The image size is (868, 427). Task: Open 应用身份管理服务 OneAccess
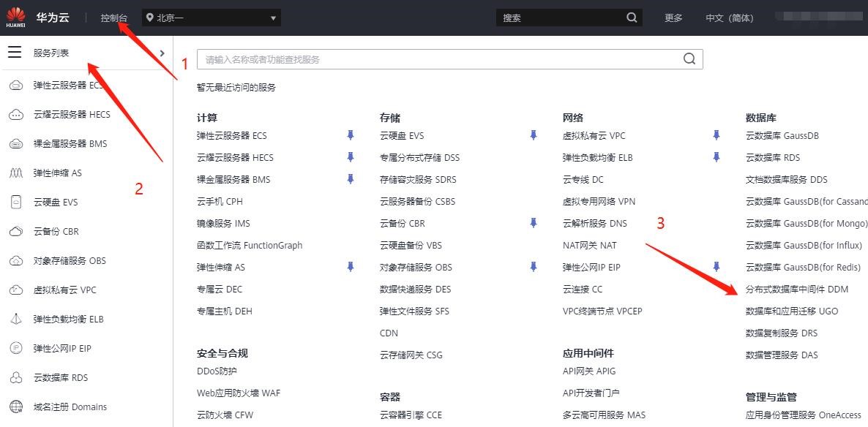tap(804, 415)
